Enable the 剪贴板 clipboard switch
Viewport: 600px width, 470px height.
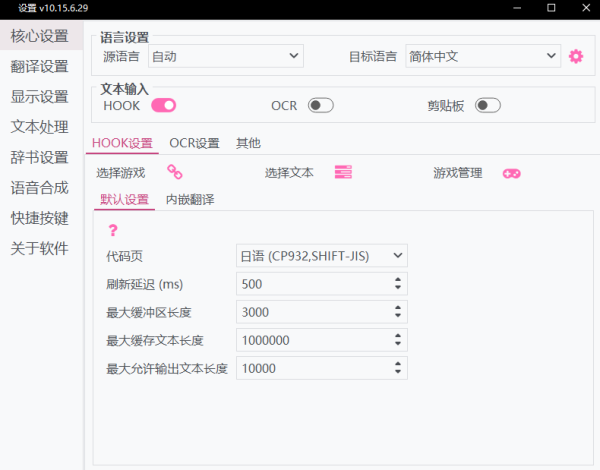point(488,106)
